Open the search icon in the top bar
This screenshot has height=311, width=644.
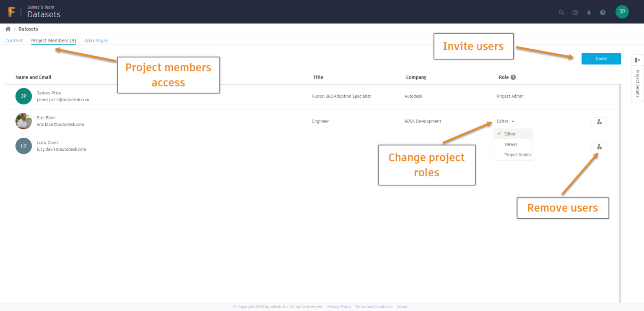[561, 12]
